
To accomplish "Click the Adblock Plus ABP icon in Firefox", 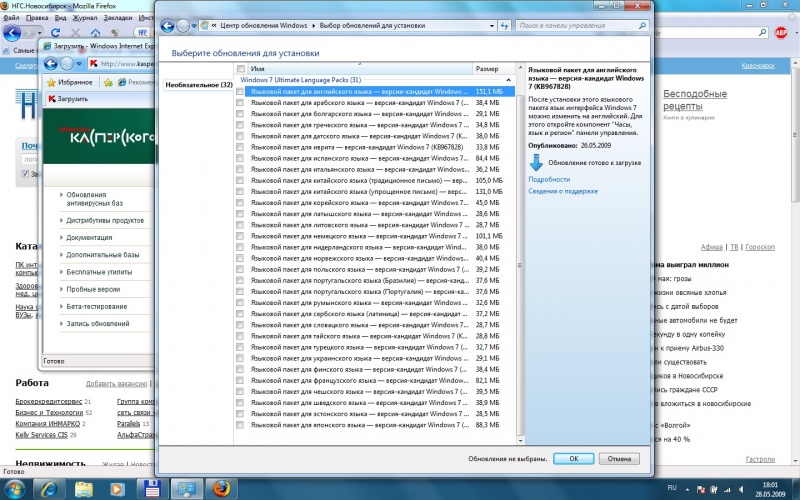I will 781,33.
